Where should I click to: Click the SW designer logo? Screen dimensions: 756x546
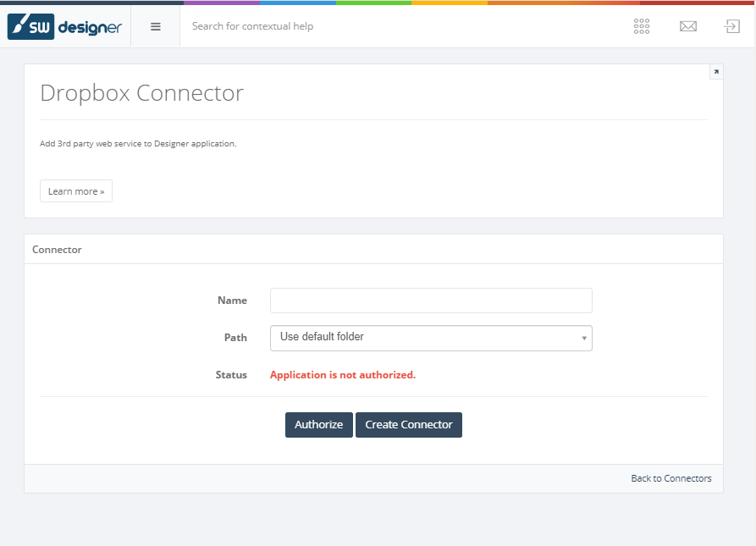64,26
